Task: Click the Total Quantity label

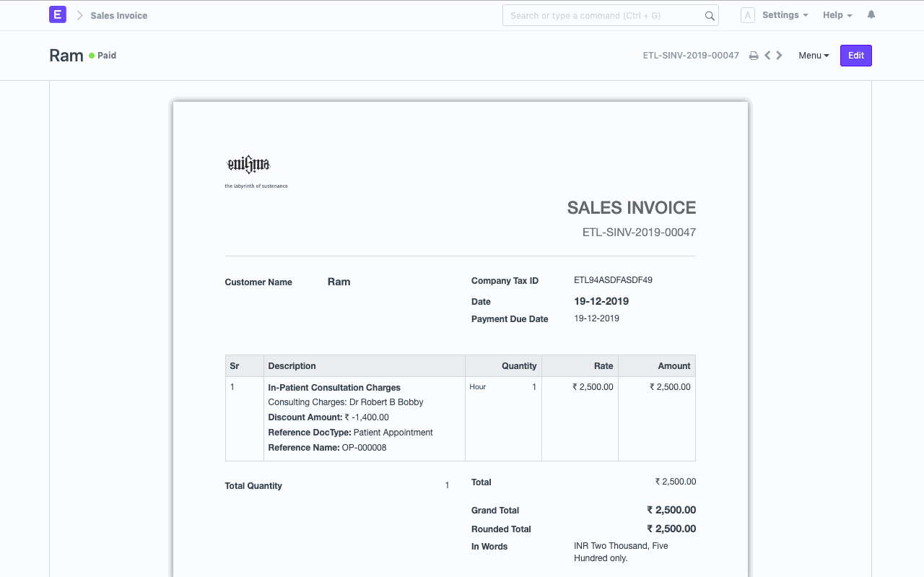Action: (253, 486)
